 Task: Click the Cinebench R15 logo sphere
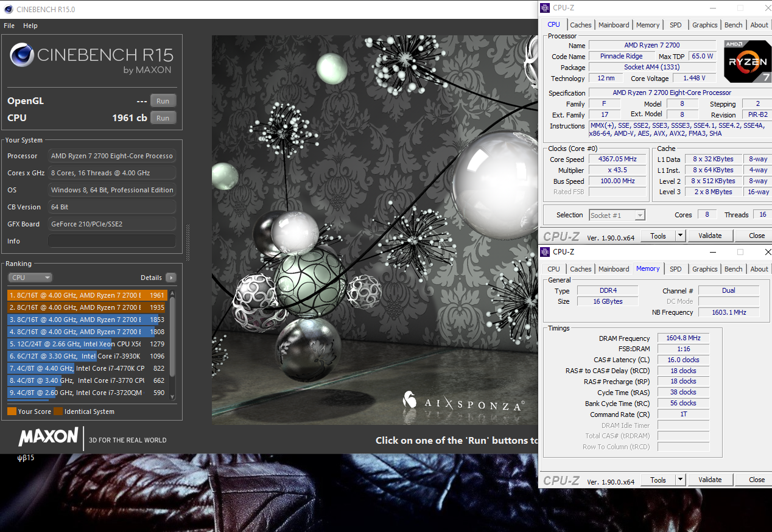[22, 55]
